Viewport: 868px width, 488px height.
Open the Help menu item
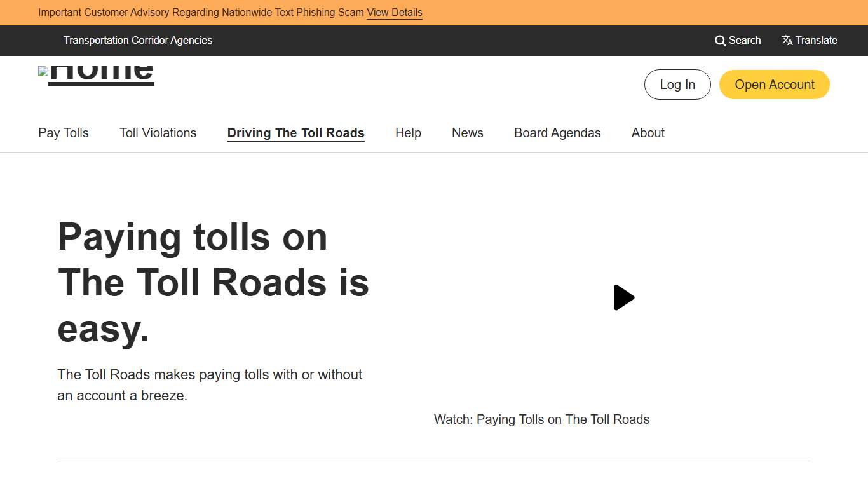pos(408,133)
